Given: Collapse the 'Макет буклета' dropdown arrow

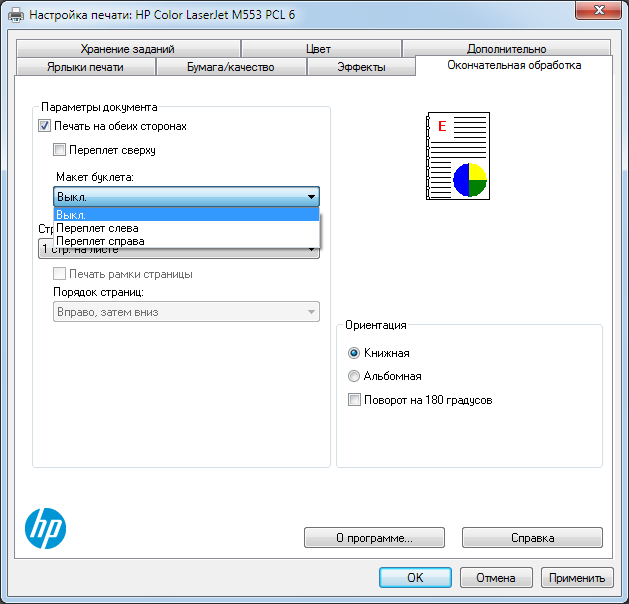Looking at the screenshot, I should (311, 197).
